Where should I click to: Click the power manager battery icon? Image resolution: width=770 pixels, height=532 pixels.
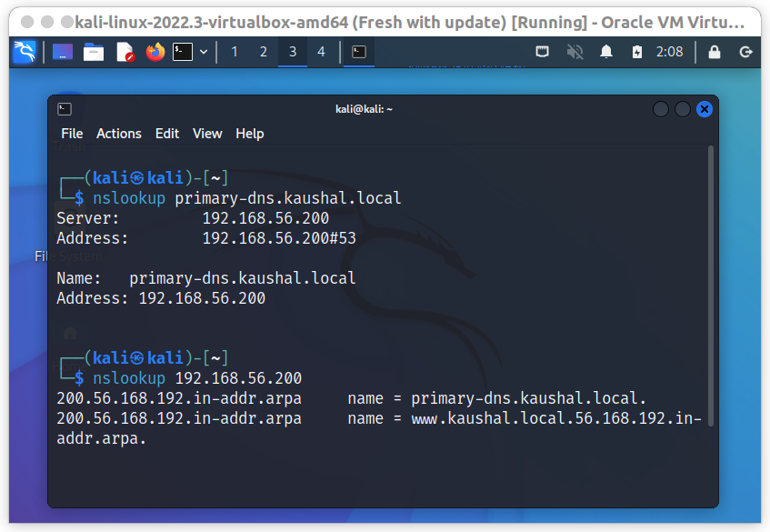(637, 52)
